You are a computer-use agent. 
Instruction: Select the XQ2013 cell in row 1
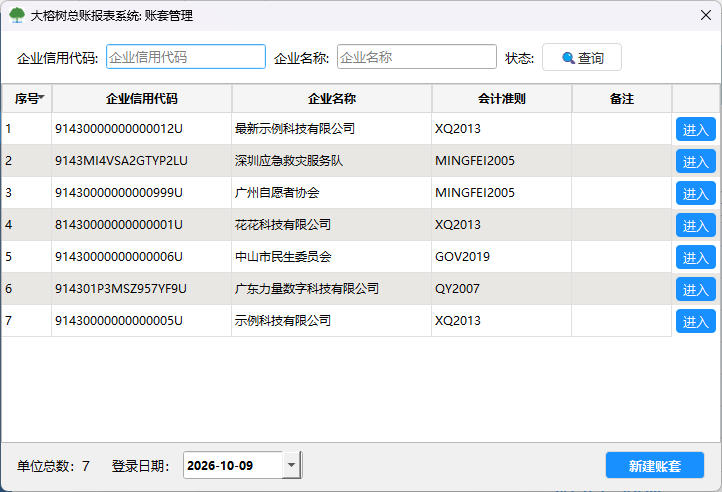pos(501,129)
